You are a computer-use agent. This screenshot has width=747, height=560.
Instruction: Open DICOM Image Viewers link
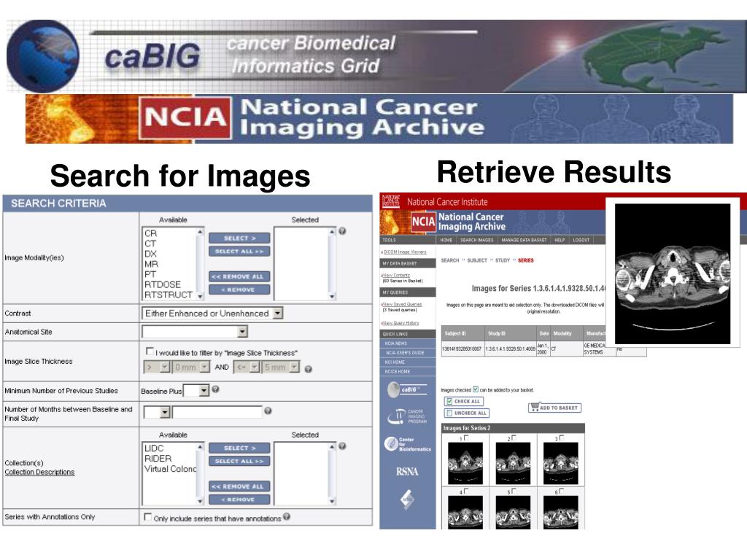click(x=405, y=252)
